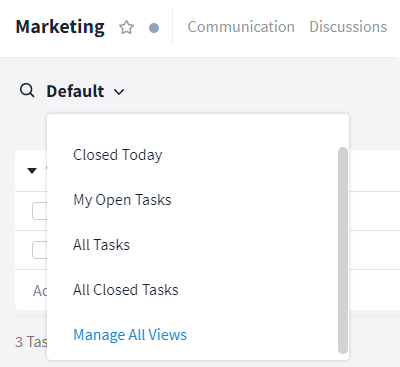
Task: Collapse the task group with black triangle
Action: pos(32,171)
